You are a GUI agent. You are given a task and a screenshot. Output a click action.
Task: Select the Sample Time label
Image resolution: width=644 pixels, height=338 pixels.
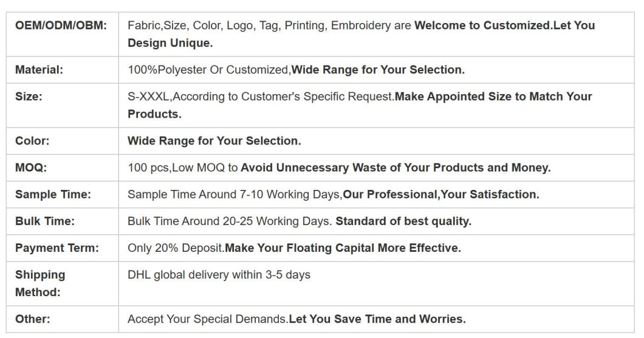pos(53,194)
